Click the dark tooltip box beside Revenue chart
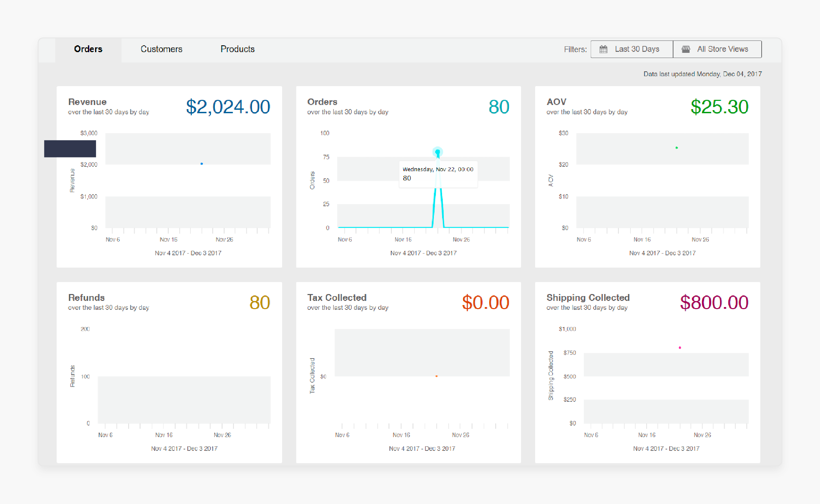Screen dimensions: 820x504 [x=70, y=149]
